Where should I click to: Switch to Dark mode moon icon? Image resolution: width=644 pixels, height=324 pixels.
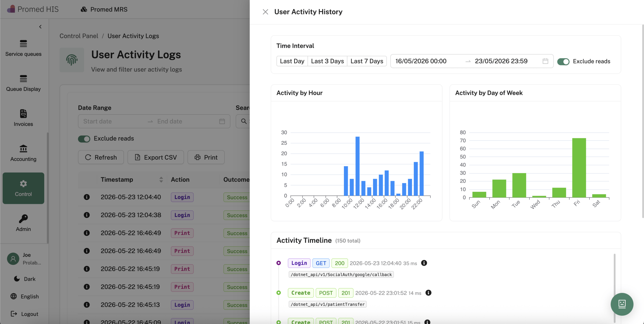[x=17, y=279]
